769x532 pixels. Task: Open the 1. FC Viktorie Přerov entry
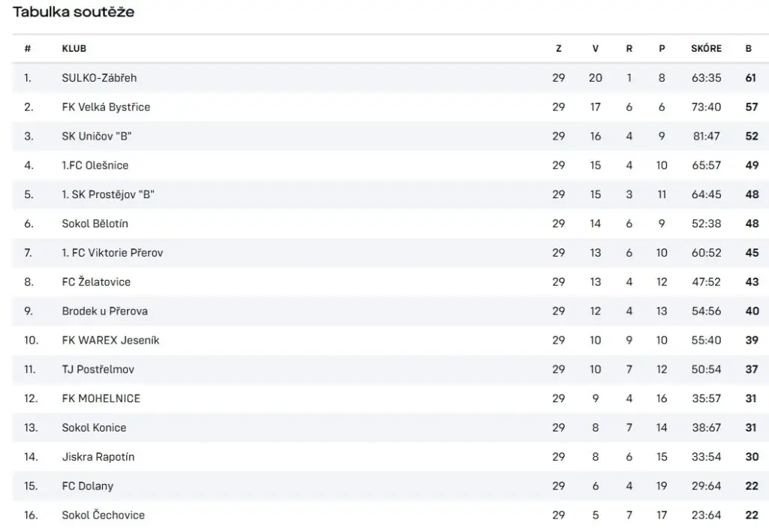click(x=113, y=253)
